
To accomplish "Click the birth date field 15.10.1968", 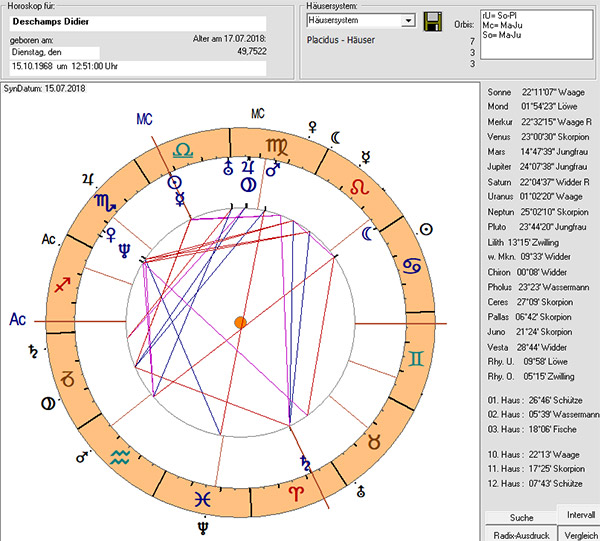I will (138, 67).
